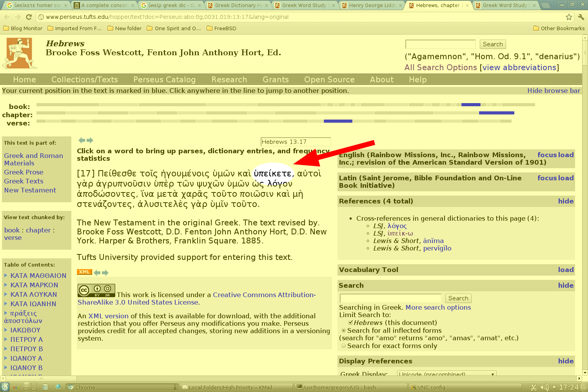This screenshot has width=588, height=392.
Task: Open view abbreviations link
Action: coord(519,67)
